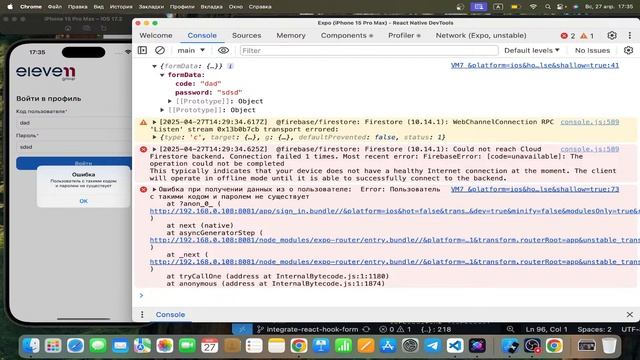Screen dimensions: 640x360
Task: Open the DevTools three-dot more menu
Action: click(x=629, y=36)
